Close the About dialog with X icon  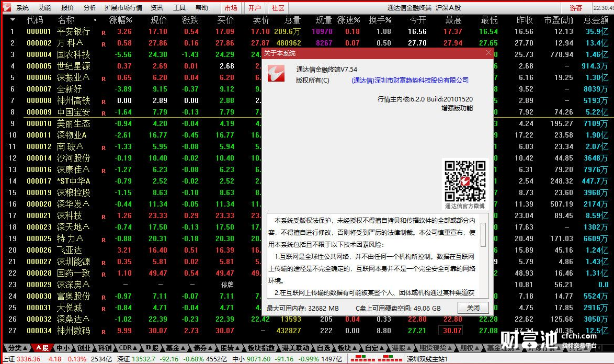tap(488, 53)
